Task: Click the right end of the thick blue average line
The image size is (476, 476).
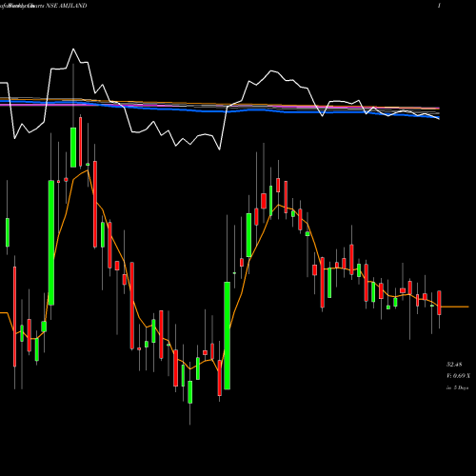Action: click(x=438, y=118)
